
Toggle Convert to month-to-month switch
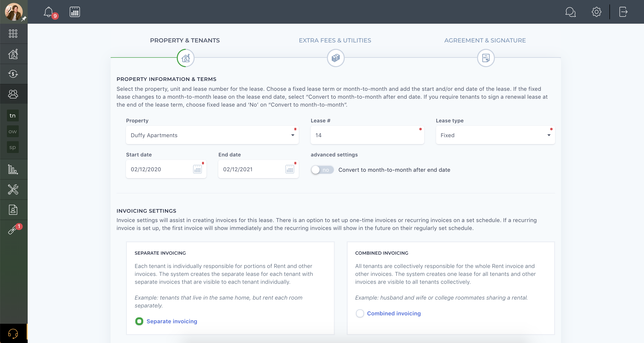tap(322, 170)
